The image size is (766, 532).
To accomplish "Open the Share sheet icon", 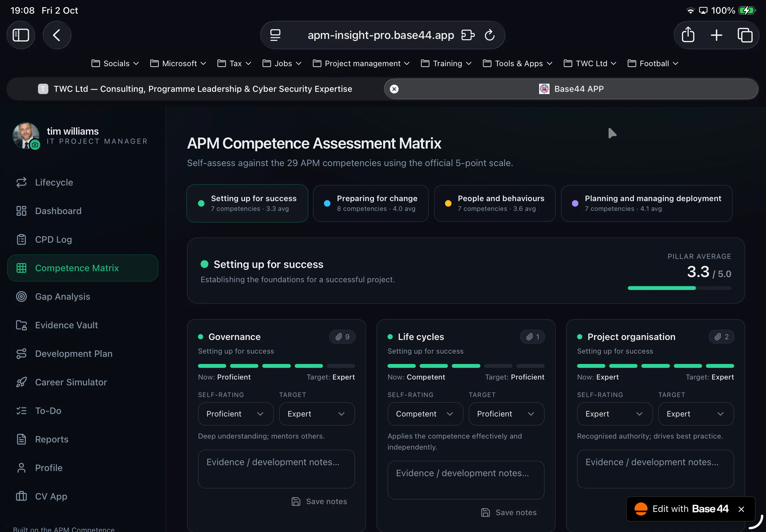I will click(688, 35).
